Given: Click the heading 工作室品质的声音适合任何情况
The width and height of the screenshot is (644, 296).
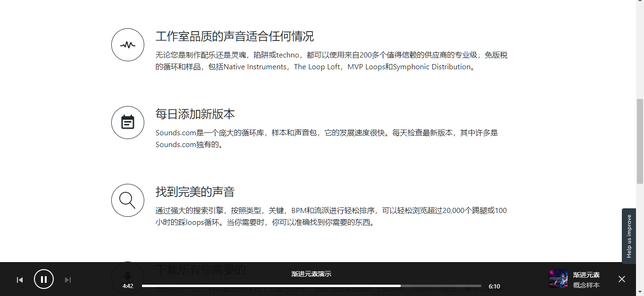Looking at the screenshot, I should pyautogui.click(x=236, y=36).
